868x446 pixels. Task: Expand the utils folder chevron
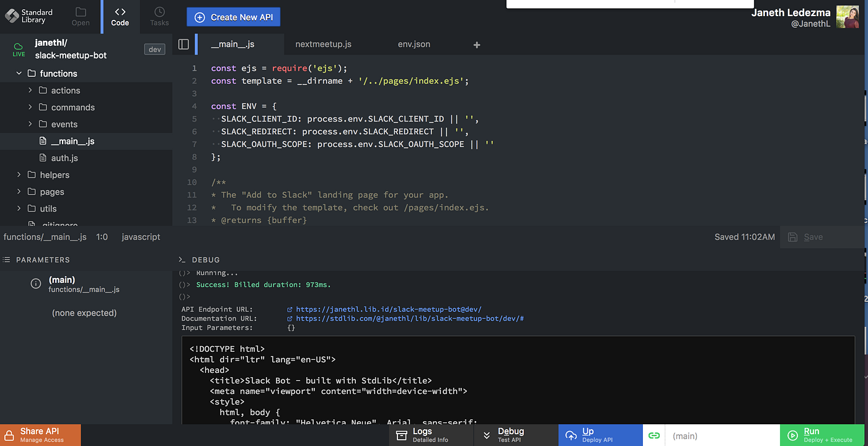tap(19, 208)
